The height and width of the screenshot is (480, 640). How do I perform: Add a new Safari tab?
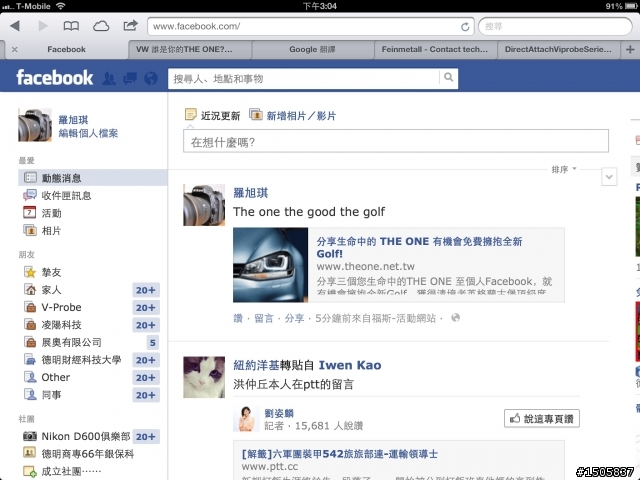(630, 49)
